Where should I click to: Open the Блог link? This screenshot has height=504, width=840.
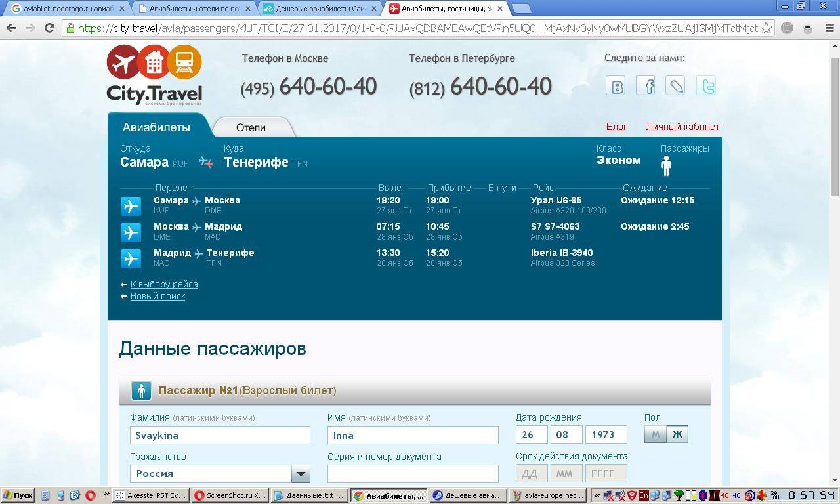coord(616,127)
